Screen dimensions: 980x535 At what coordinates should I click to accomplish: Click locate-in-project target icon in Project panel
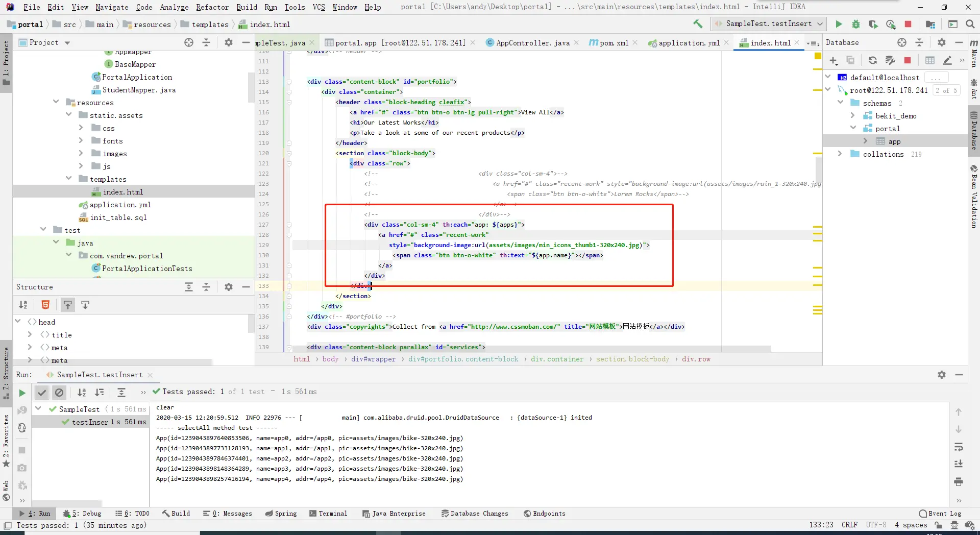pos(189,42)
